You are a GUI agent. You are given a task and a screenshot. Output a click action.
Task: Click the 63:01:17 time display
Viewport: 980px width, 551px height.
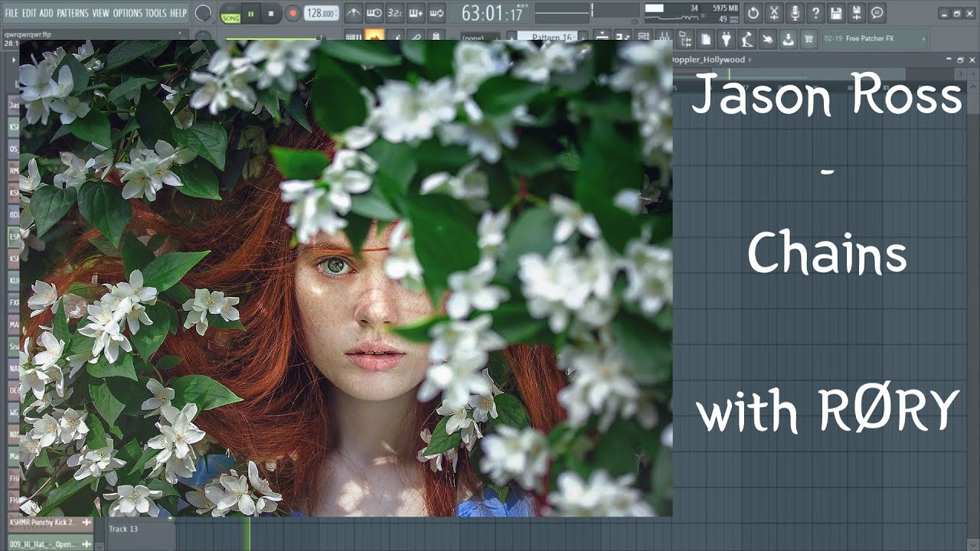click(x=492, y=13)
